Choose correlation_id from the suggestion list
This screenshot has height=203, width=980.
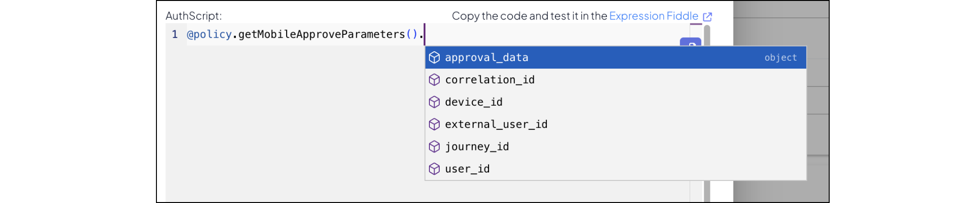(490, 80)
